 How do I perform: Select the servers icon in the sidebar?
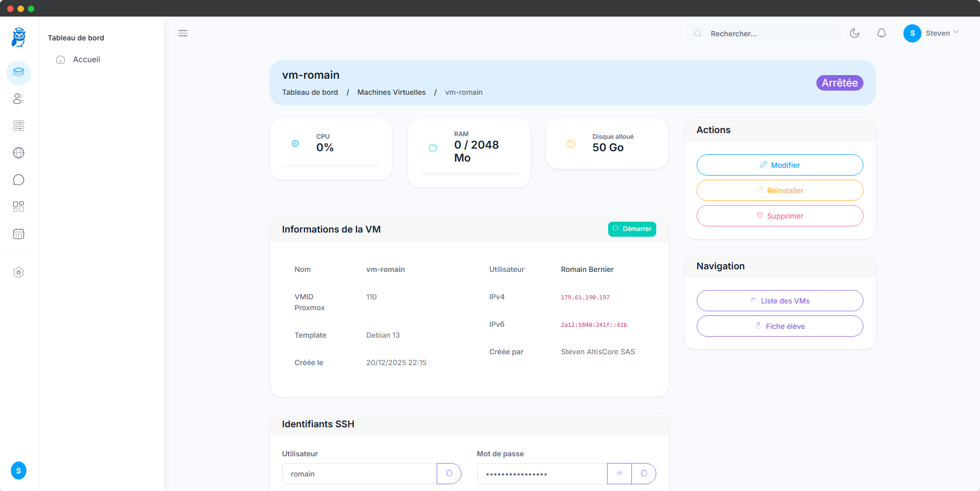coord(19,125)
